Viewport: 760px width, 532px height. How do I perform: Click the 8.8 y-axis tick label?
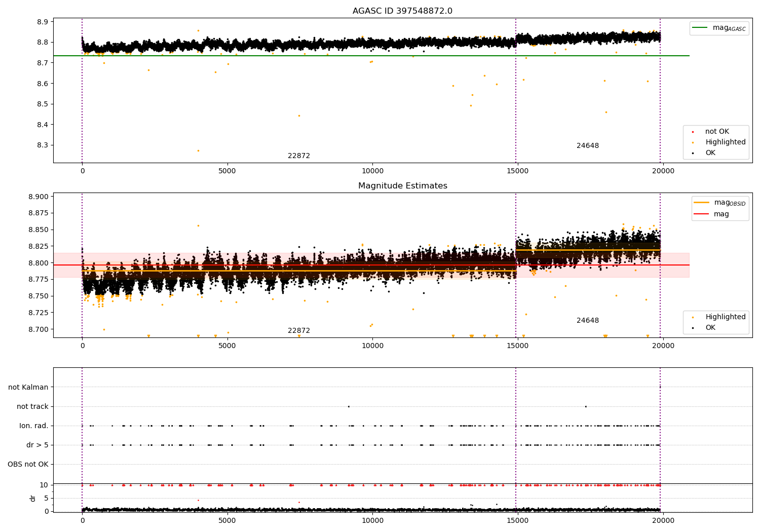pos(43,43)
